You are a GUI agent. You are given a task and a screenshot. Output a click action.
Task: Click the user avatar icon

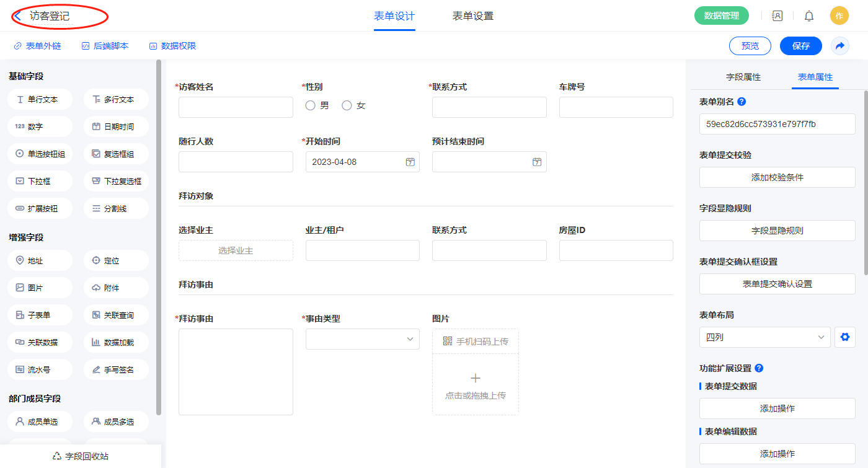(839, 16)
